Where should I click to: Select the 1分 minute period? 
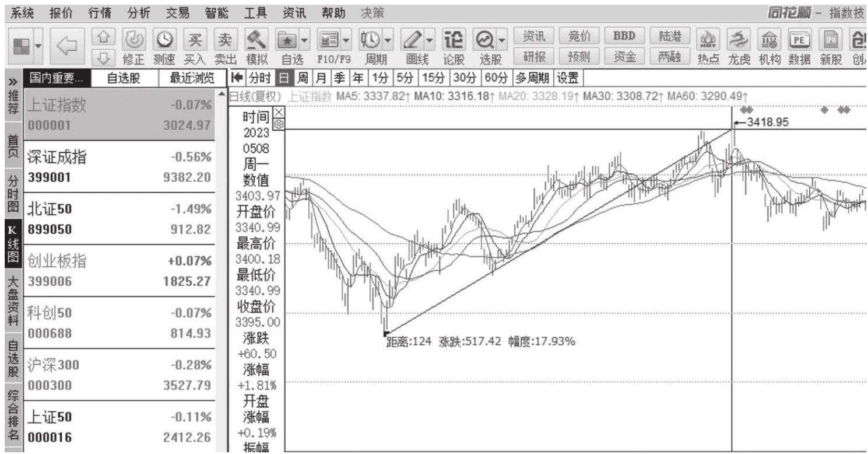click(x=379, y=78)
